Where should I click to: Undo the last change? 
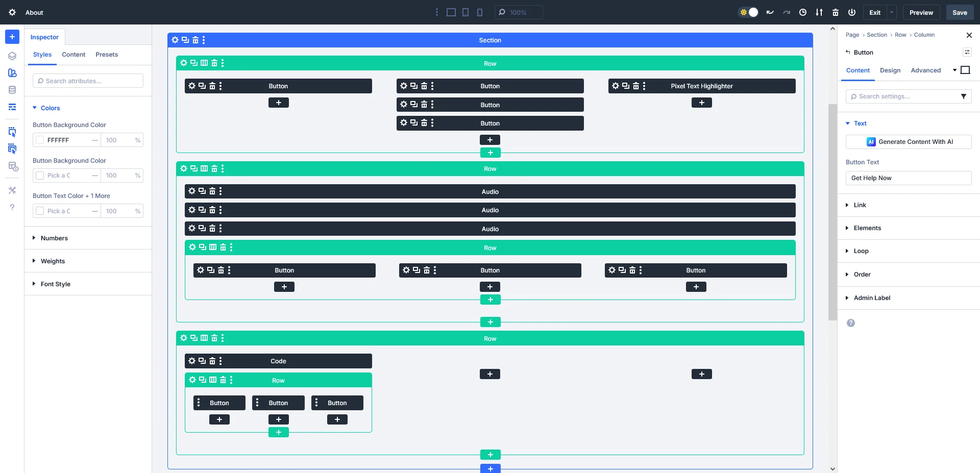(769, 12)
